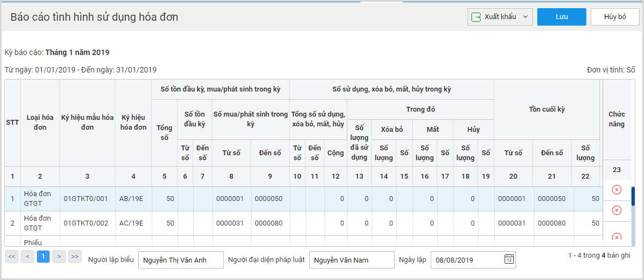Screen dimensions: 644x280
Task: Click the Người đại diện pháp luật field
Action: (x=352, y=260)
